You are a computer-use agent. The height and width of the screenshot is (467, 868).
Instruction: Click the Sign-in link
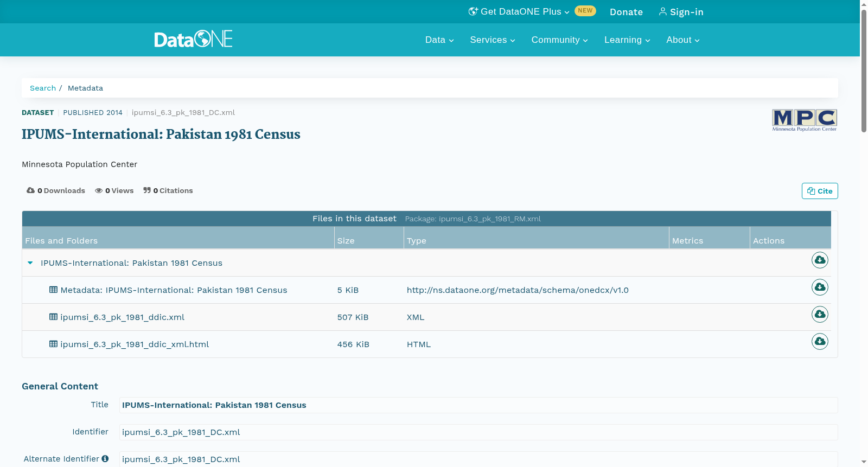(681, 12)
